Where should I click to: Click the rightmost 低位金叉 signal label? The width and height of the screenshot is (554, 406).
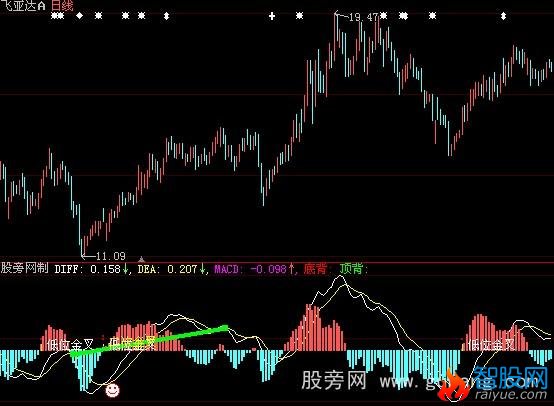click(x=491, y=345)
